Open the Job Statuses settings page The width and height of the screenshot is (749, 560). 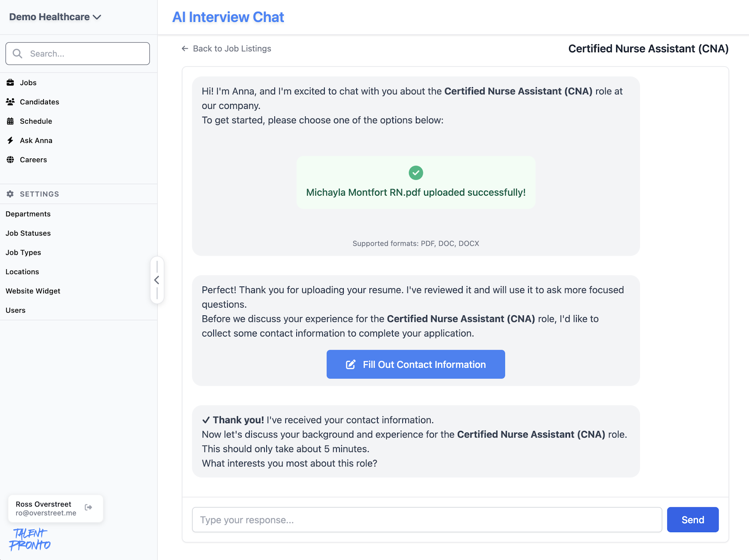(28, 233)
